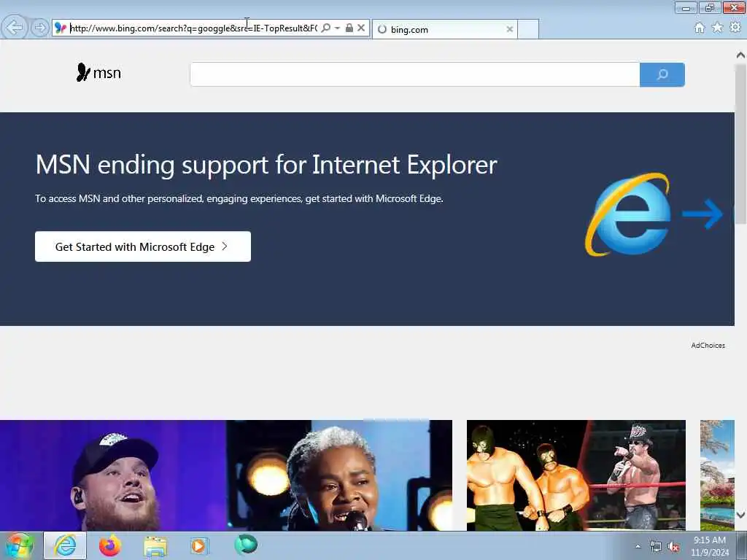Screen dimensions: 747x560
Task: Click the Show desktop strip
Action: click(x=742, y=545)
